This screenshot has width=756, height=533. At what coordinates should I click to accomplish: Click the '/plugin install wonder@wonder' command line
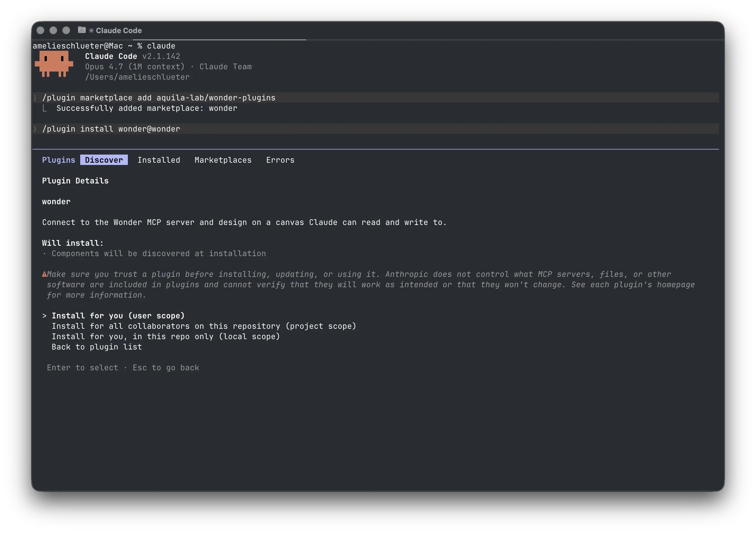(111, 129)
